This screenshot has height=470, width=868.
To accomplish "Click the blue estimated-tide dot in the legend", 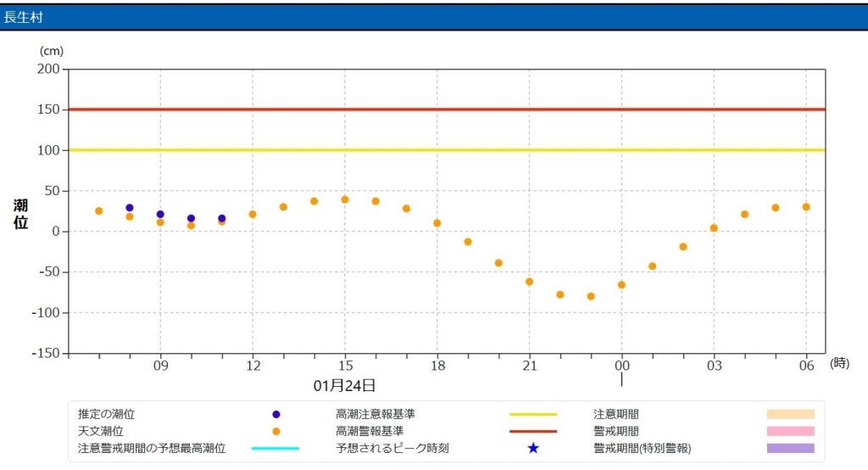I will pyautogui.click(x=276, y=415).
